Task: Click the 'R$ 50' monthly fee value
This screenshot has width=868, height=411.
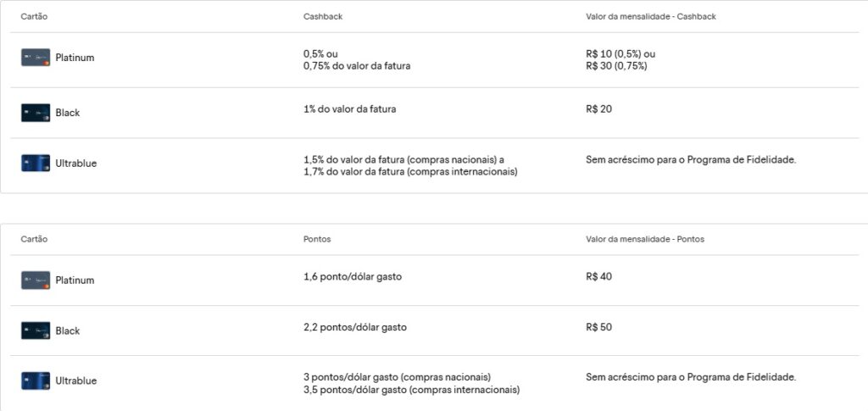Action: (598, 327)
